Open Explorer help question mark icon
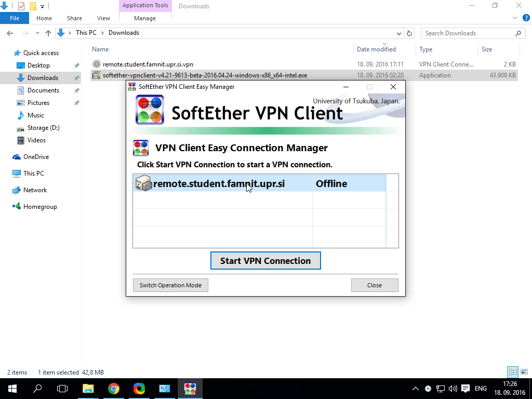The image size is (532, 399). (526, 18)
